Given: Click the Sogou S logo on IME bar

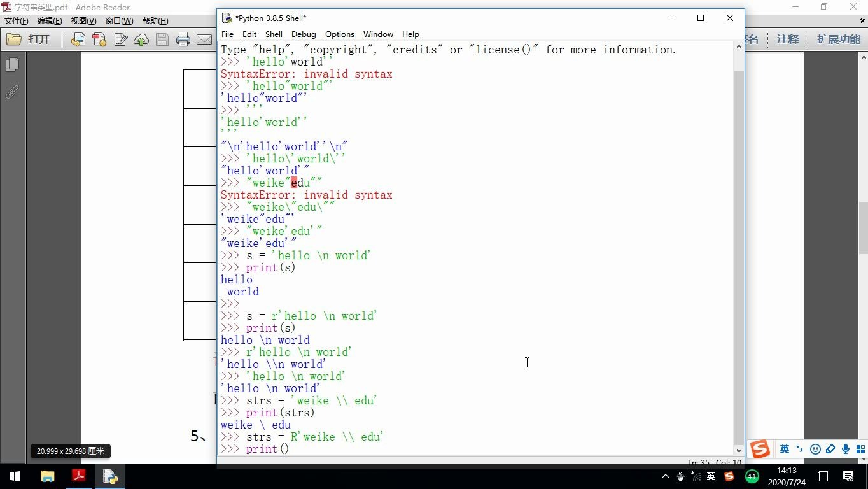Looking at the screenshot, I should click(x=760, y=449).
